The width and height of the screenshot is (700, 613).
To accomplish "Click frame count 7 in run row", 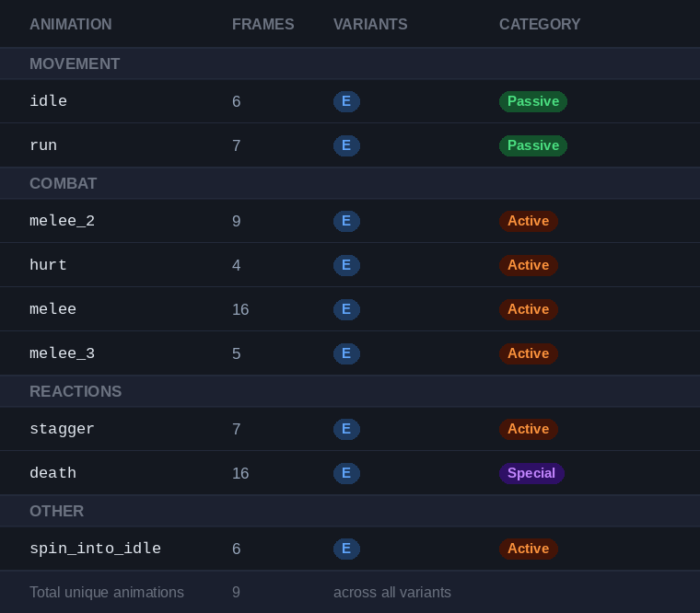I will [236, 146].
